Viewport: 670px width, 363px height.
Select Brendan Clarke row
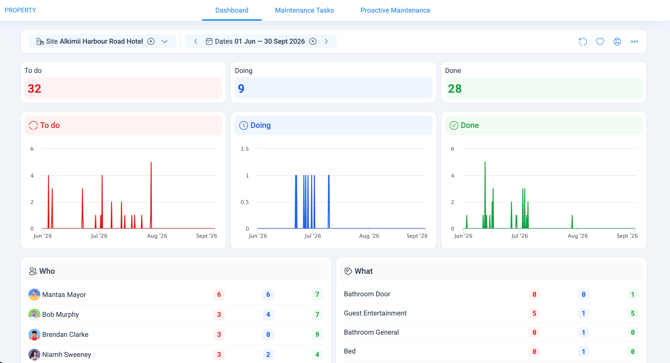point(176,334)
